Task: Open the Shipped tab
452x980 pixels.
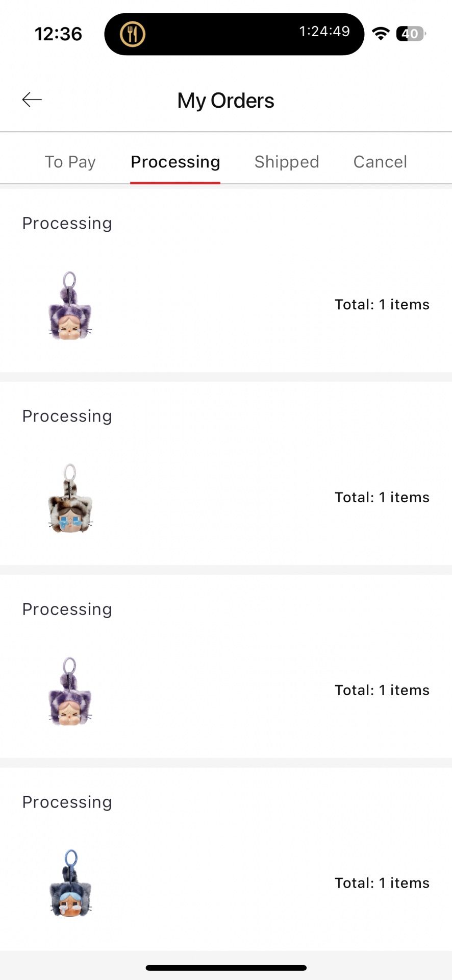Action: coord(287,162)
